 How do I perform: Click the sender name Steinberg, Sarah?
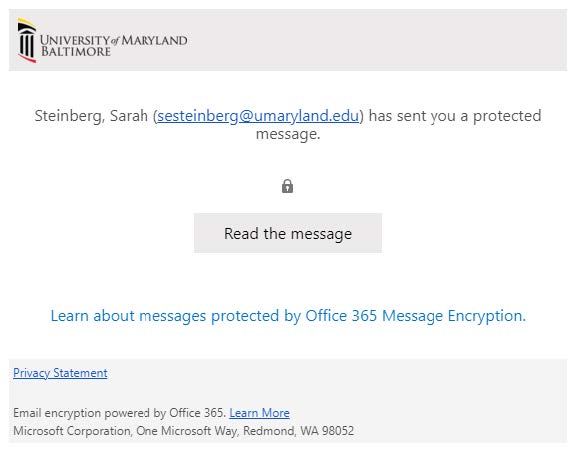[91, 116]
